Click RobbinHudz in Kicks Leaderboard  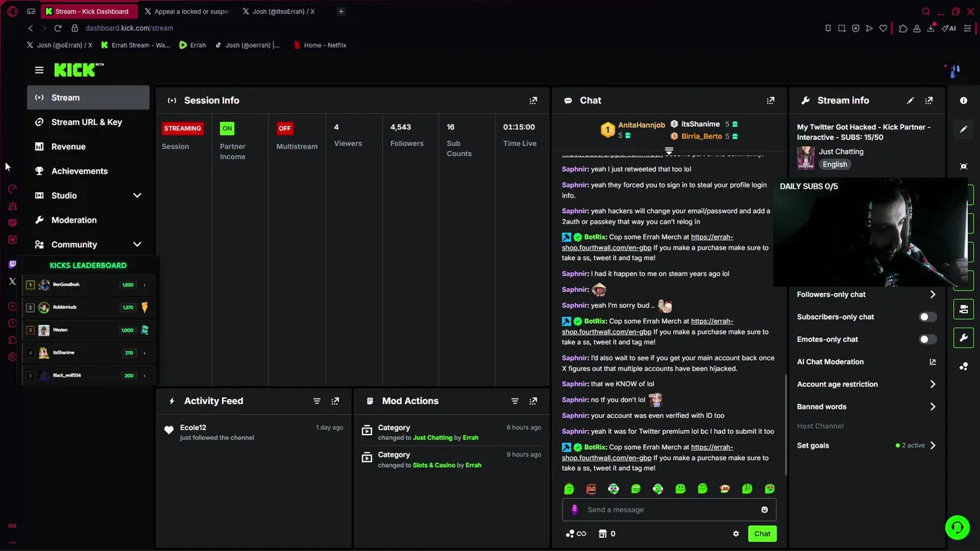point(87,308)
